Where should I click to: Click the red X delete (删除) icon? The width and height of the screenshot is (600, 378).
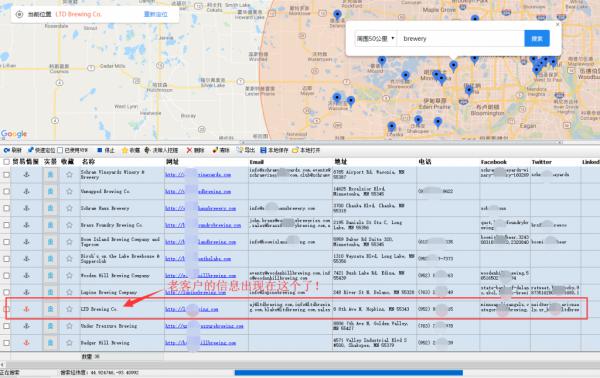[189, 150]
